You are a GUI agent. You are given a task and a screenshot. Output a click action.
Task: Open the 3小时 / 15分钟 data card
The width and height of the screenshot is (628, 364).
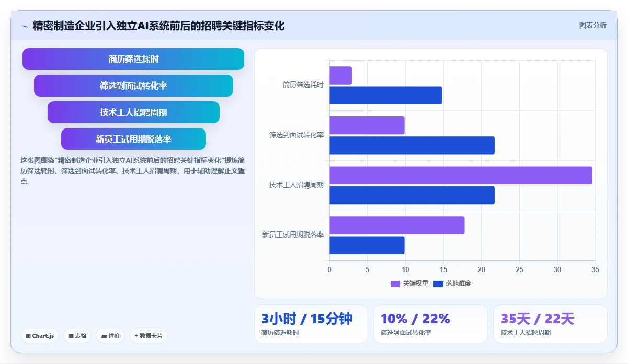(311, 324)
